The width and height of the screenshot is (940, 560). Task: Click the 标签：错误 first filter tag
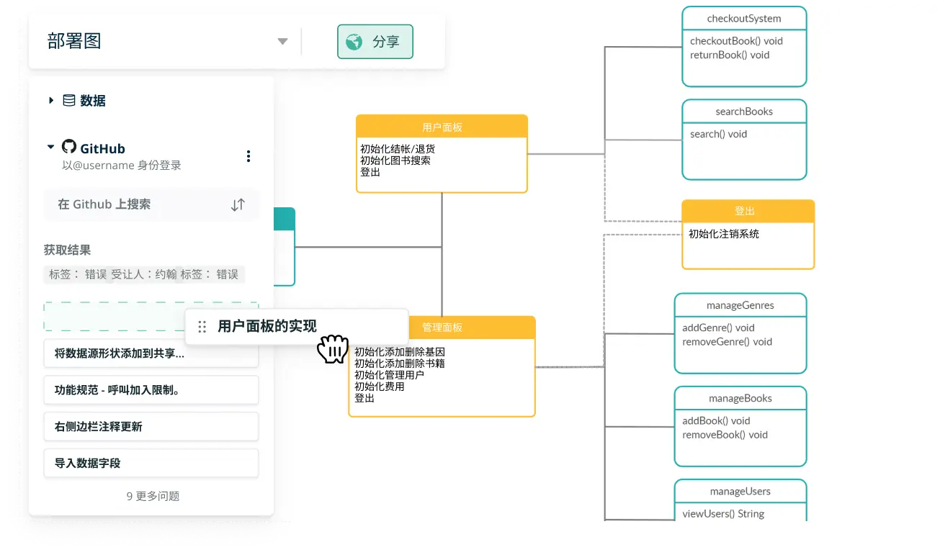point(77,274)
